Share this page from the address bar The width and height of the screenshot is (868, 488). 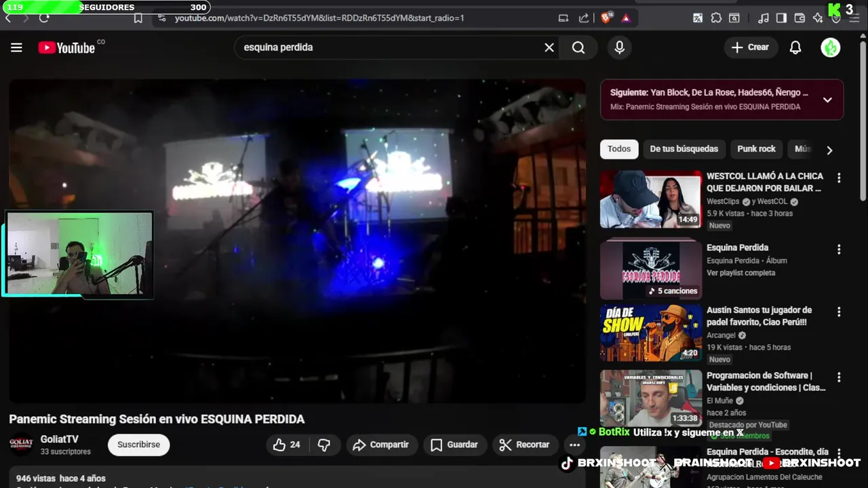(x=584, y=18)
